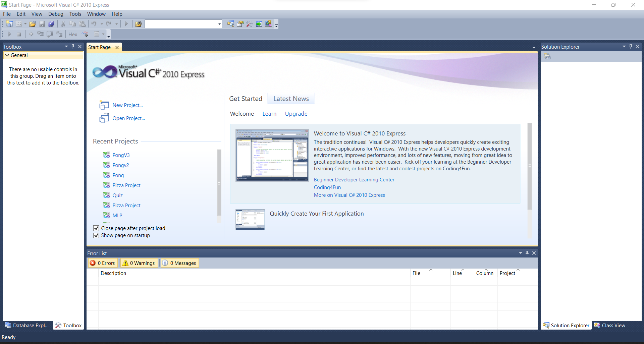This screenshot has width=644, height=344.
Task: Click the Stop Debugging square icon
Action: (19, 34)
